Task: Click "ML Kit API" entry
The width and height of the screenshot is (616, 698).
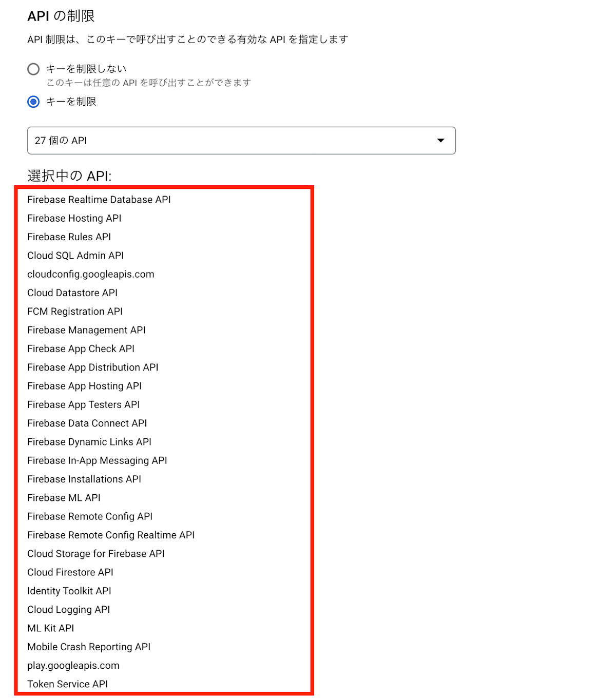Action: click(51, 628)
